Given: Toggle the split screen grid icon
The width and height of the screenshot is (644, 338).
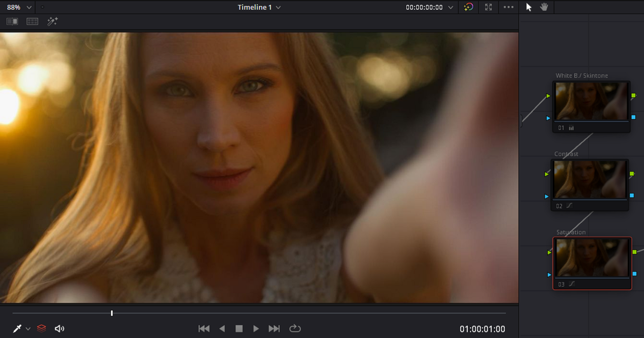Looking at the screenshot, I should pyautogui.click(x=32, y=21).
